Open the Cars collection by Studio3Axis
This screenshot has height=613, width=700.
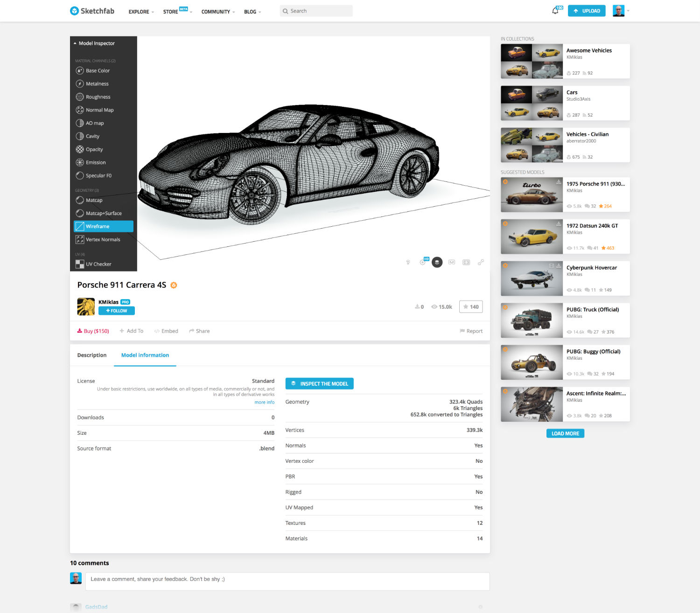click(565, 103)
